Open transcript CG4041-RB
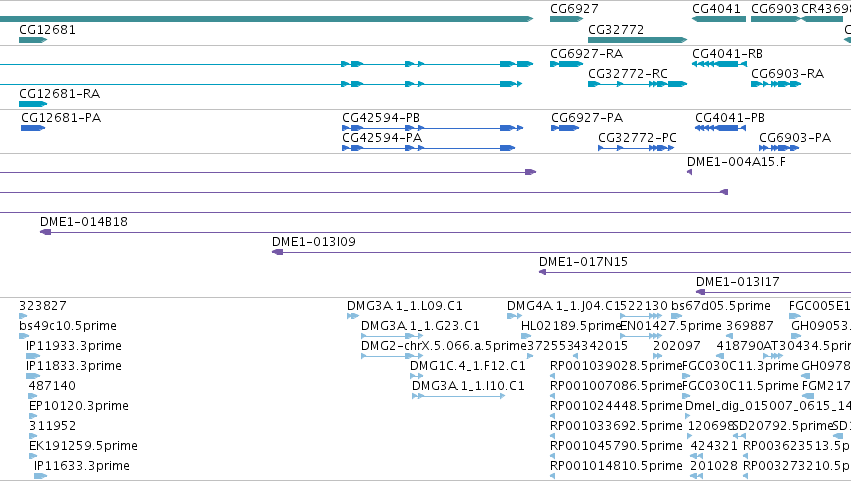851x481 pixels. pyautogui.click(x=719, y=64)
